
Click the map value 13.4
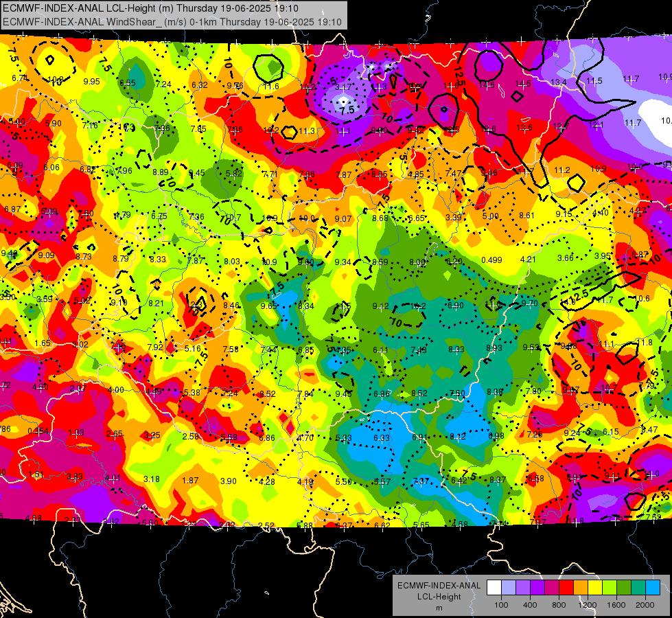point(559,82)
